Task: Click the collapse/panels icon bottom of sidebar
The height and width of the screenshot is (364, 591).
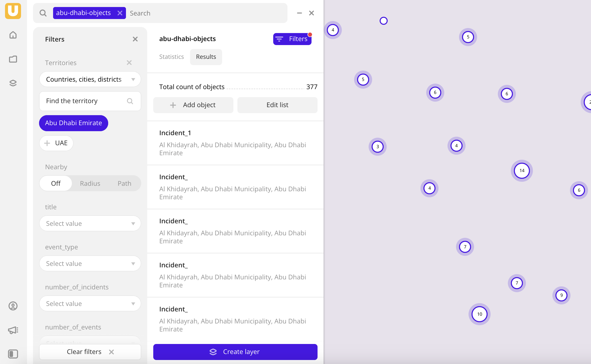Action: click(14, 354)
